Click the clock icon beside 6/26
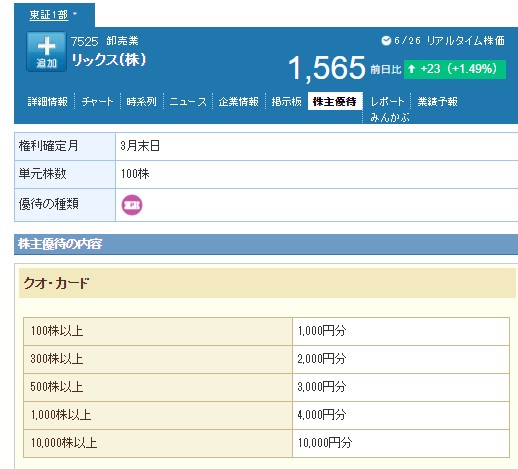This screenshot has height=469, width=518. coord(386,41)
